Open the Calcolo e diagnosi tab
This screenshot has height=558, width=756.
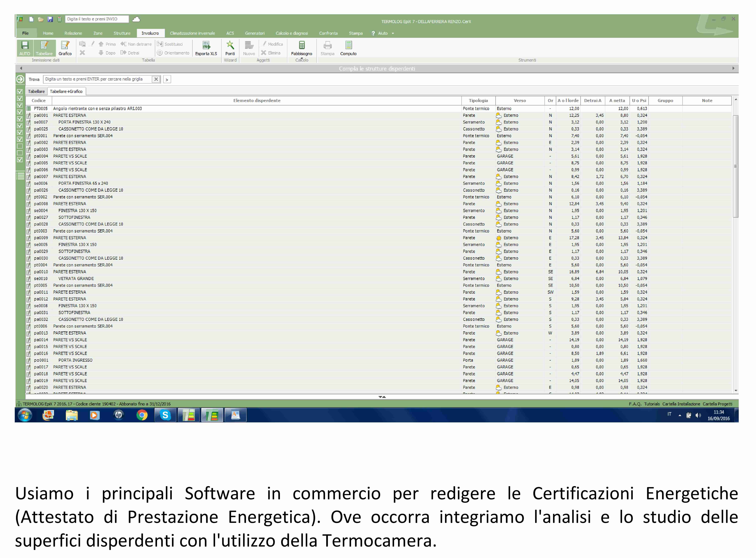[x=292, y=33]
